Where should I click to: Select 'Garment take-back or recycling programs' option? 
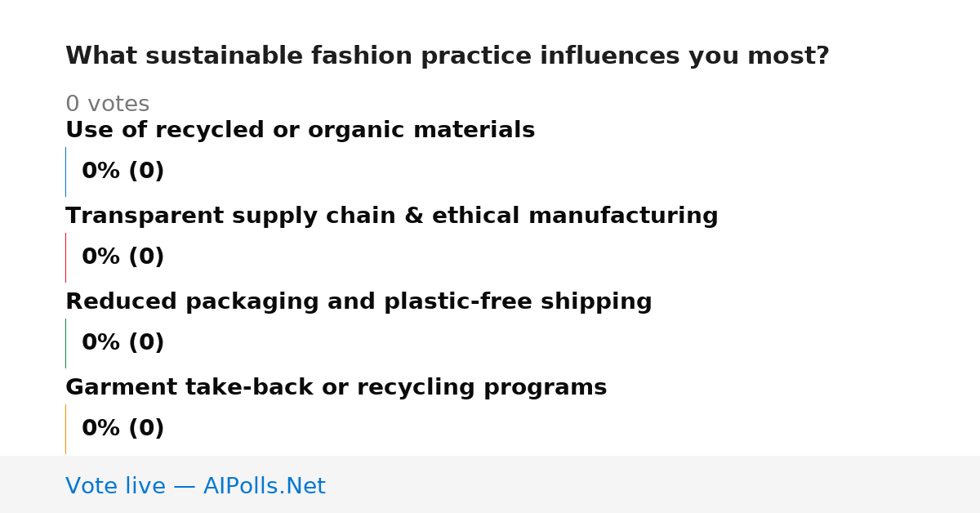pyautogui.click(x=336, y=388)
